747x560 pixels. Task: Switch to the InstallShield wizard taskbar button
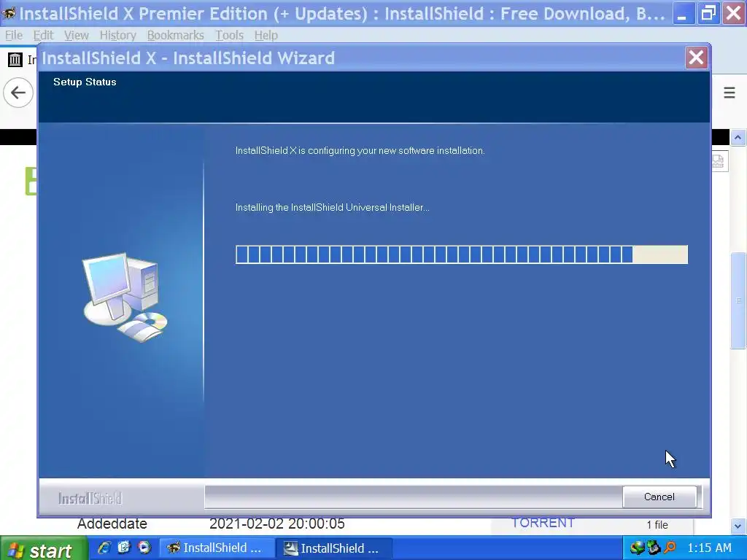[x=335, y=548]
